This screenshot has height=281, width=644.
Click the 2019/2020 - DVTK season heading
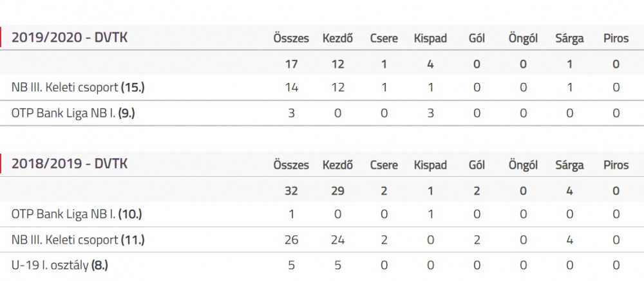[70, 37]
